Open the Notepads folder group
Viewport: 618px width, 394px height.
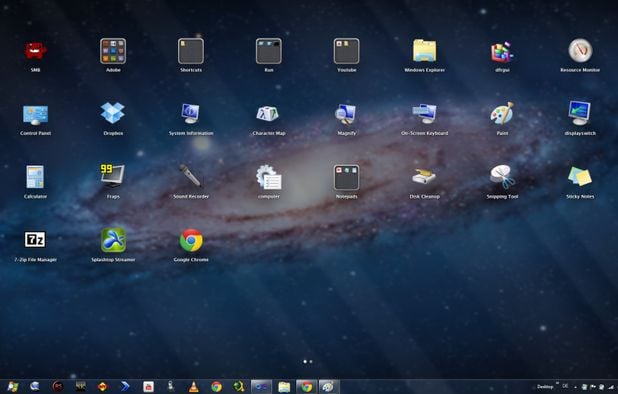(346, 178)
